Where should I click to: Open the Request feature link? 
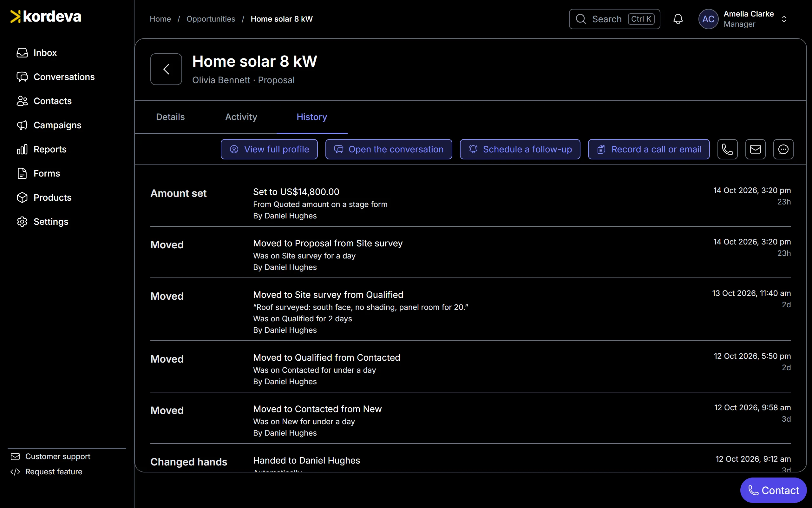(46, 472)
